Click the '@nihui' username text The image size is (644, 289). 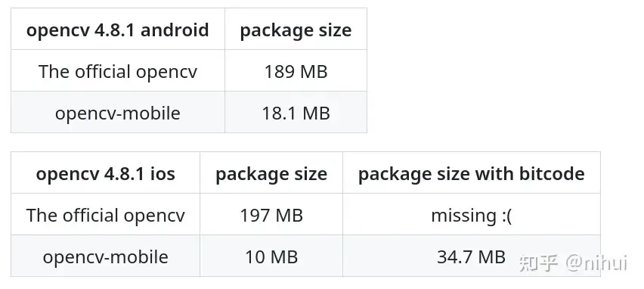(x=596, y=263)
